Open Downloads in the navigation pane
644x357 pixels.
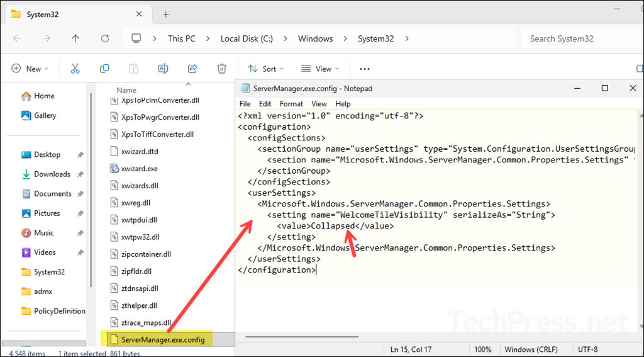pos(52,174)
